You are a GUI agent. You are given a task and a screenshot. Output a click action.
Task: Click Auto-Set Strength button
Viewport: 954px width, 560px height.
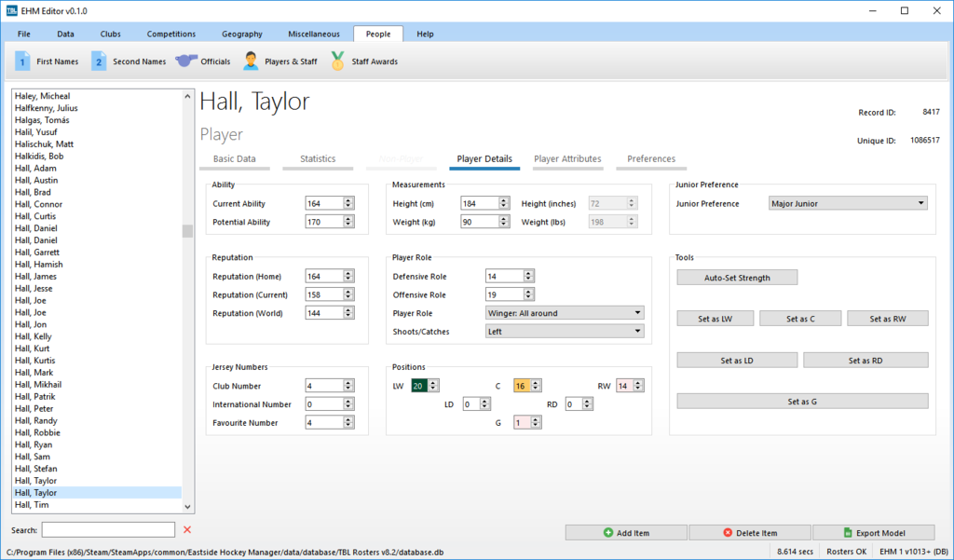(x=737, y=278)
